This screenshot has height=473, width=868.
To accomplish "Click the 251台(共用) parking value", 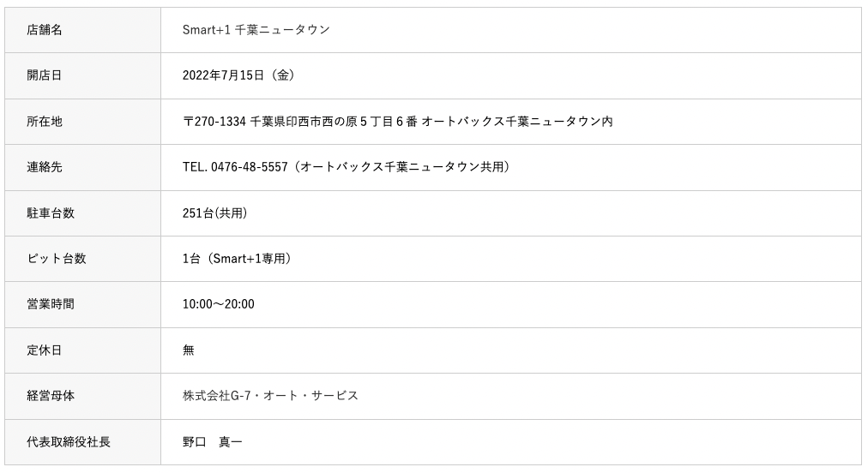I will click(214, 213).
